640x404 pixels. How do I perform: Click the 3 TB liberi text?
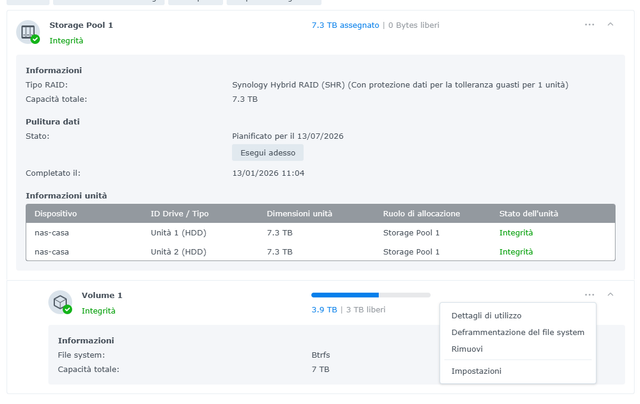point(366,310)
